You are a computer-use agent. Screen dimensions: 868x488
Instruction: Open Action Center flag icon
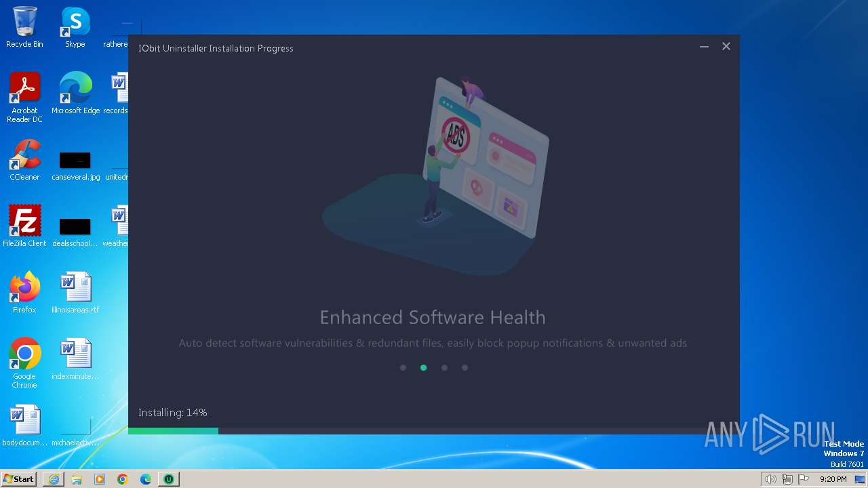click(x=804, y=479)
